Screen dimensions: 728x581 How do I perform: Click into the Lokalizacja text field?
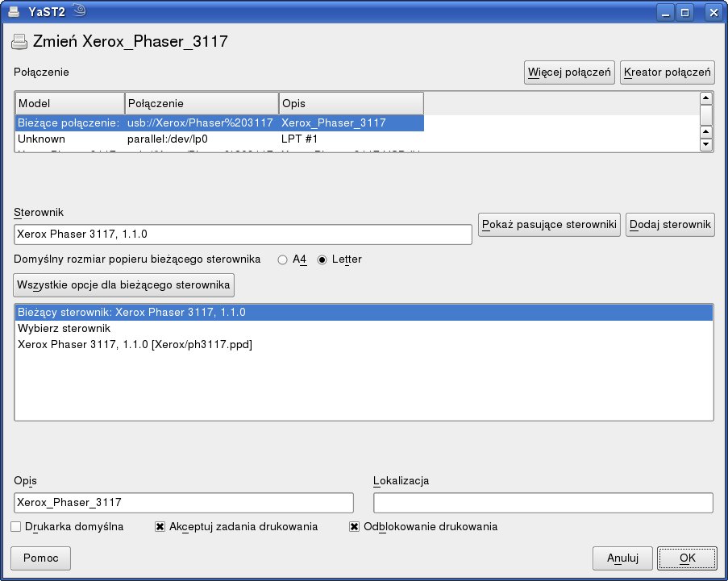[543, 503]
